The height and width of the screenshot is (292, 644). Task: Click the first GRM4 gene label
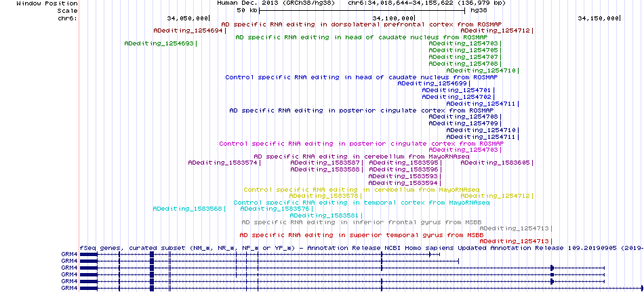point(69,254)
